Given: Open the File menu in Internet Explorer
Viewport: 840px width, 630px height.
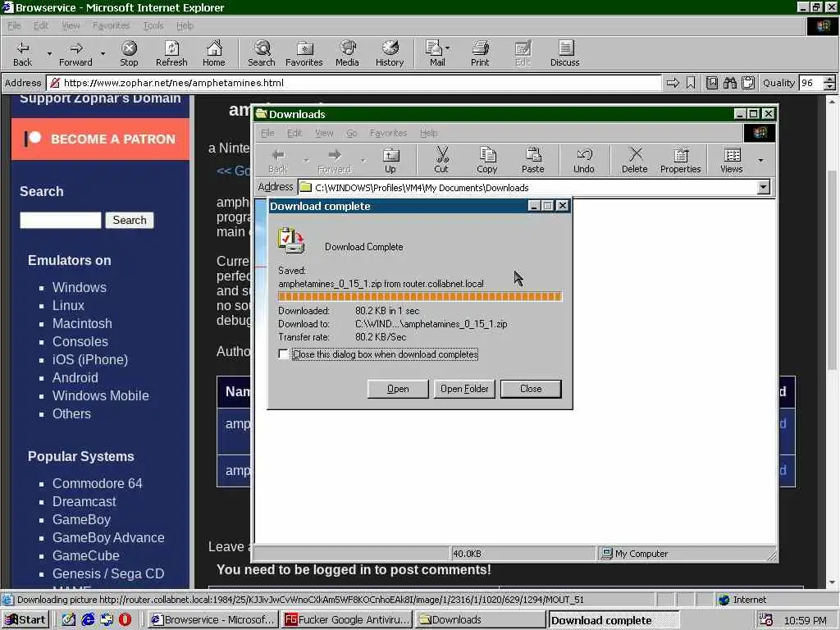Looking at the screenshot, I should [x=14, y=25].
